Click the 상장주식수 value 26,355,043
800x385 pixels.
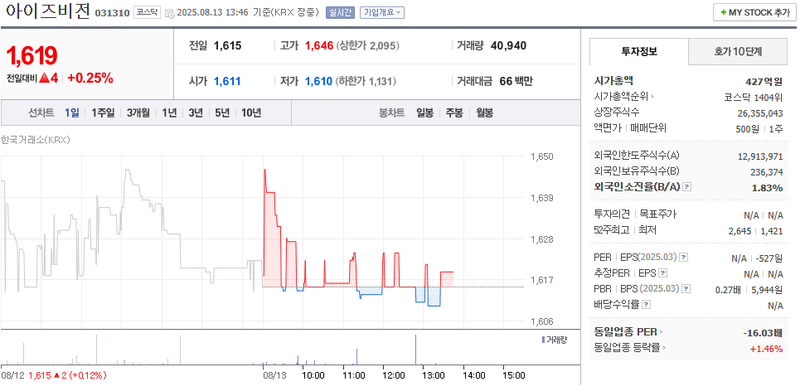[x=760, y=113]
